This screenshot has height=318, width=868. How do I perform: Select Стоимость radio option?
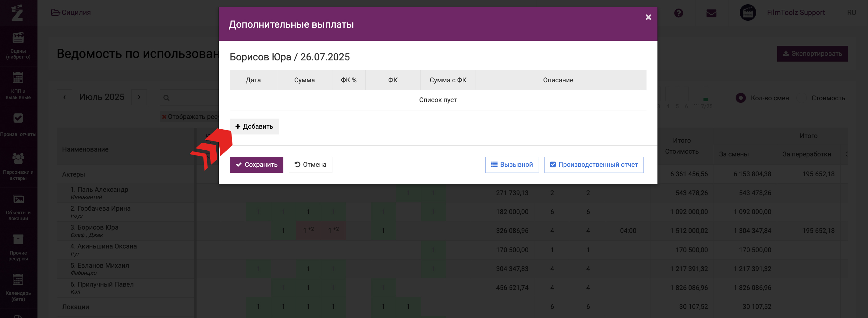point(801,98)
